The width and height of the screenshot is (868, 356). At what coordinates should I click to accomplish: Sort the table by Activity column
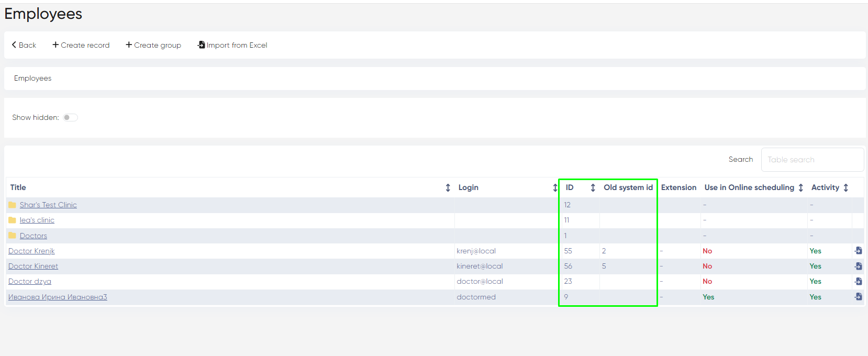[x=845, y=187]
